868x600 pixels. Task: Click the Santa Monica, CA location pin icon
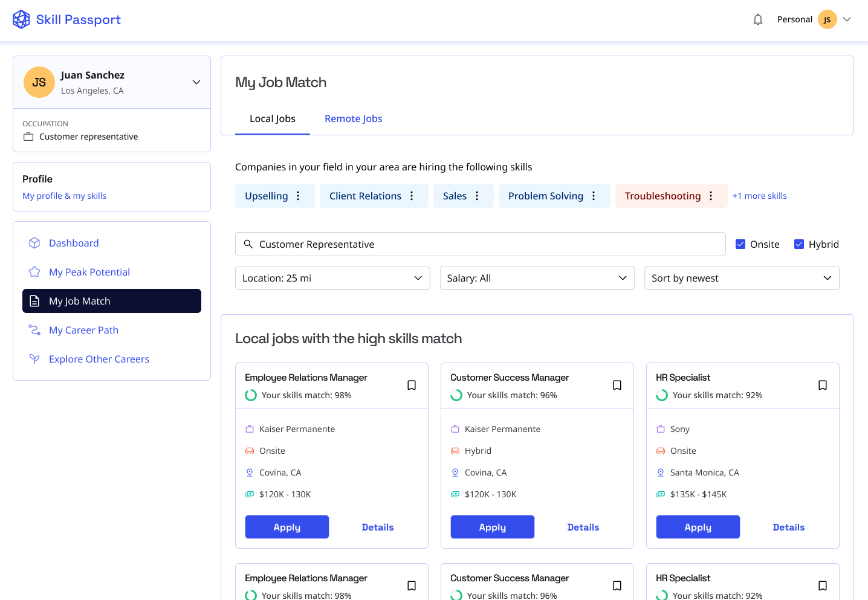[661, 473]
